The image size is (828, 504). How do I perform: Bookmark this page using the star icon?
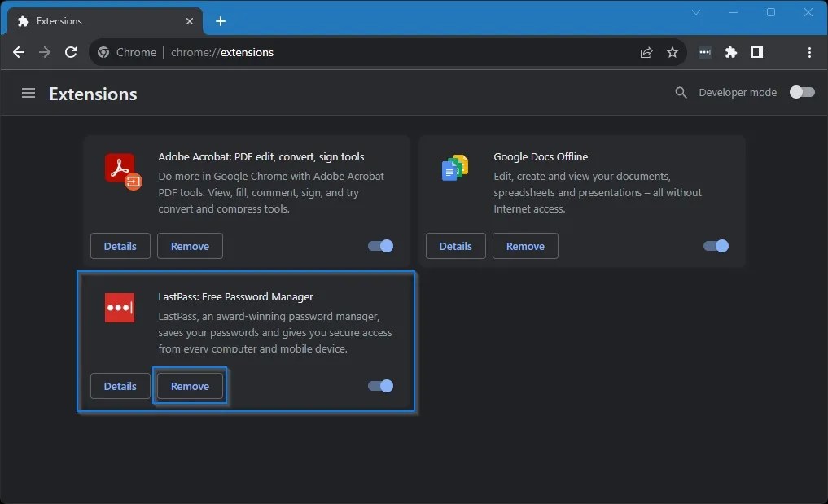672,52
